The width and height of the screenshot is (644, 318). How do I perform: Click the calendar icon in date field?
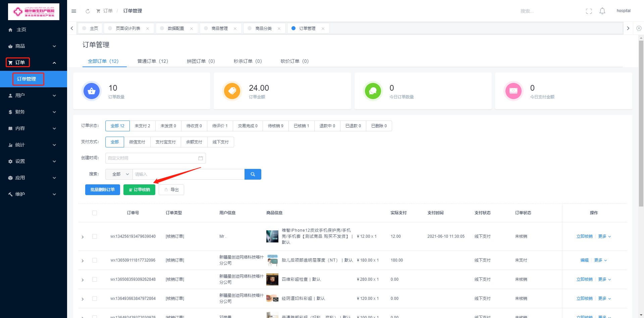201,158
